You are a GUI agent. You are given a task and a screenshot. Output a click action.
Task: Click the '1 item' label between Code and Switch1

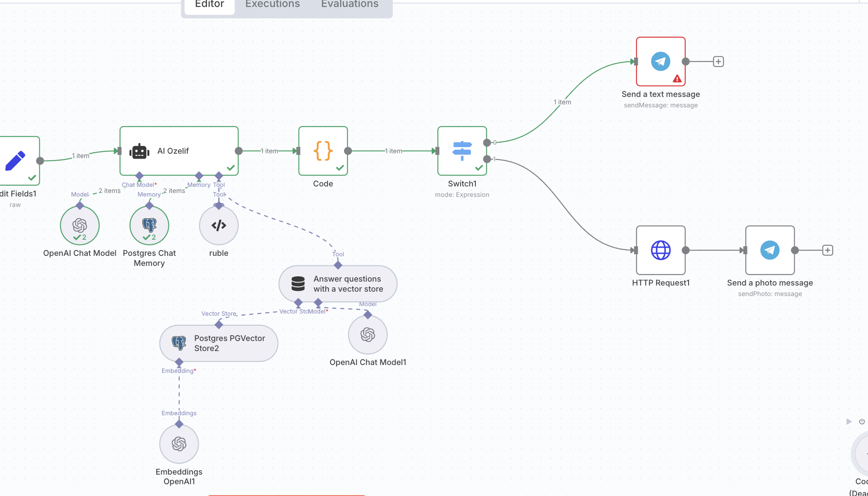coord(393,151)
